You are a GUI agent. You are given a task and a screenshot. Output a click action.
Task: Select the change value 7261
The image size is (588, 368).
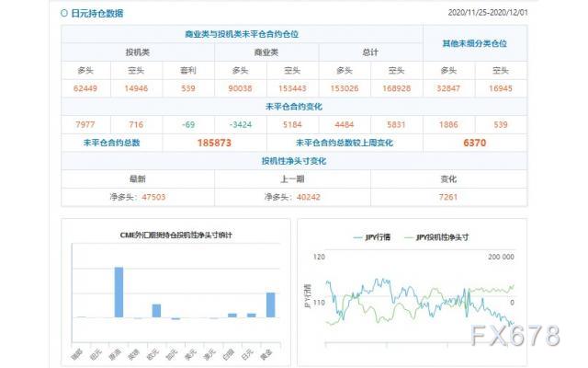point(448,197)
